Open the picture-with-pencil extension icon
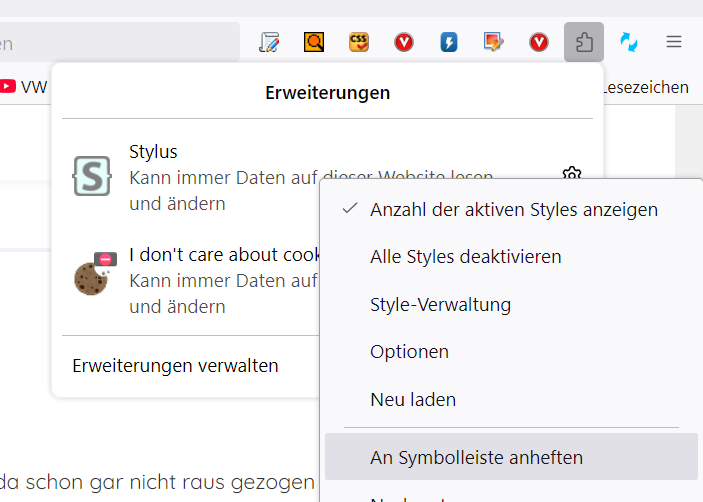 point(494,42)
